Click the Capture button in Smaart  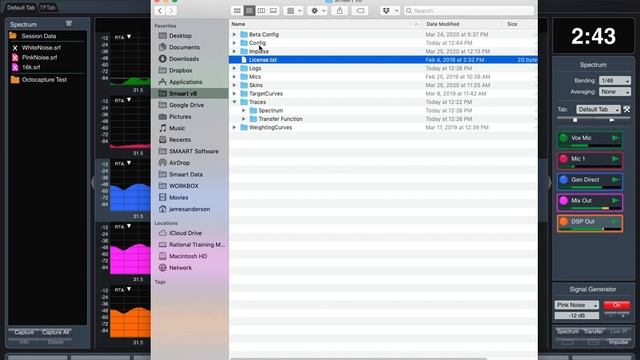pos(24,332)
